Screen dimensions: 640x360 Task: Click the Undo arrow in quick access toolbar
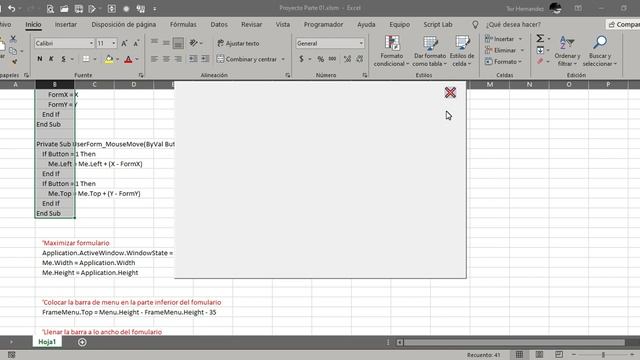tap(11, 8)
